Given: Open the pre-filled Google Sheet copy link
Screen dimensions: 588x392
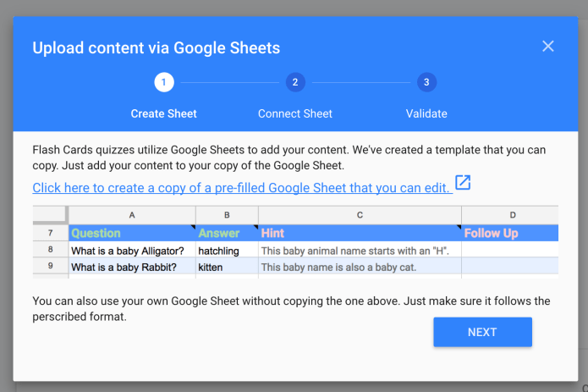Looking at the screenshot, I should (x=241, y=186).
